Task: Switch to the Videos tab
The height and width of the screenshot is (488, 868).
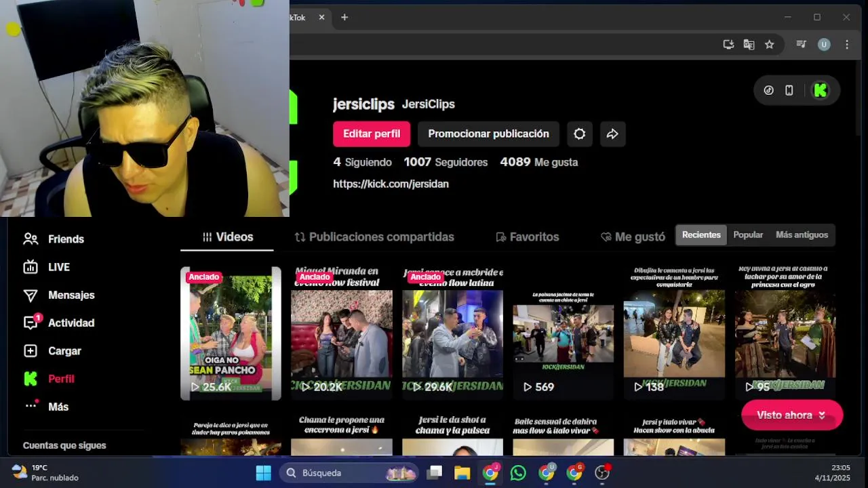Action: click(x=227, y=237)
